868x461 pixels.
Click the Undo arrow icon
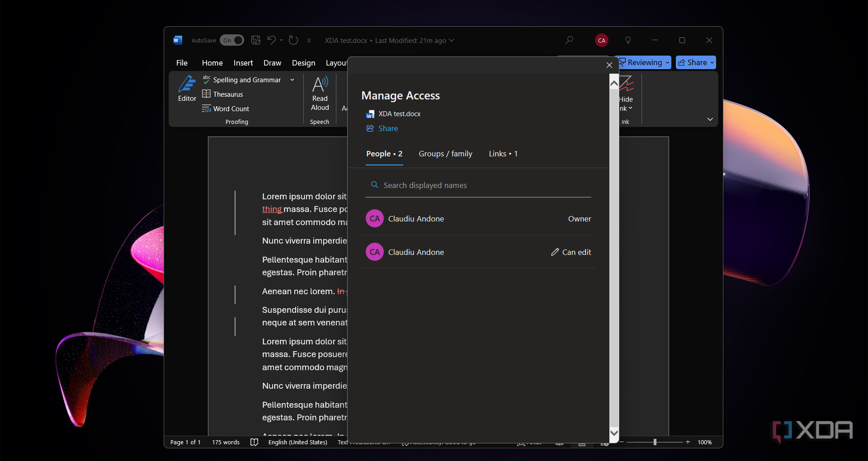271,40
